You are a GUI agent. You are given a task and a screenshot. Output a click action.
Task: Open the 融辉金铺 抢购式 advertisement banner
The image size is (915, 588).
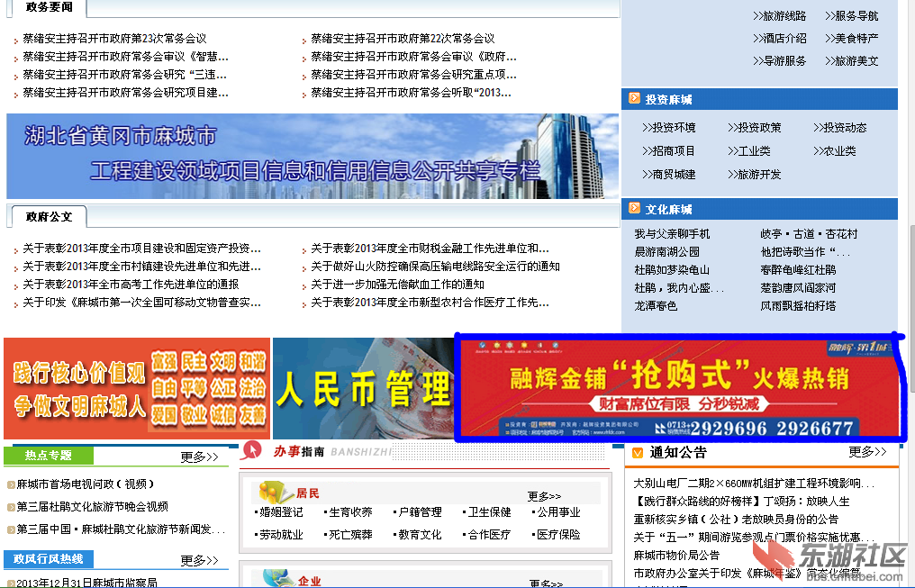[680, 387]
